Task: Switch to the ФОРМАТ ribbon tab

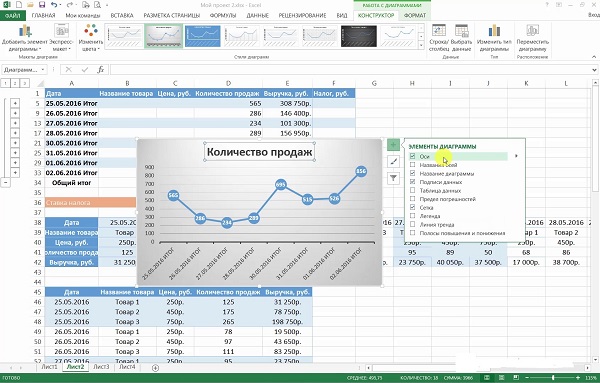Action: pyautogui.click(x=415, y=15)
